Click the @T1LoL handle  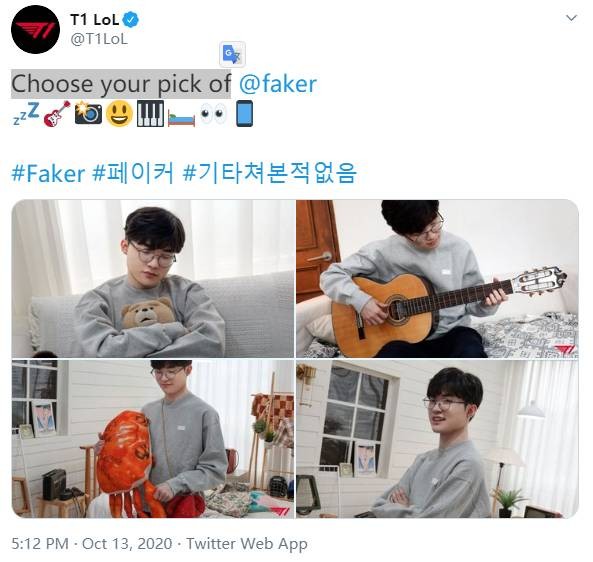(x=99, y=39)
